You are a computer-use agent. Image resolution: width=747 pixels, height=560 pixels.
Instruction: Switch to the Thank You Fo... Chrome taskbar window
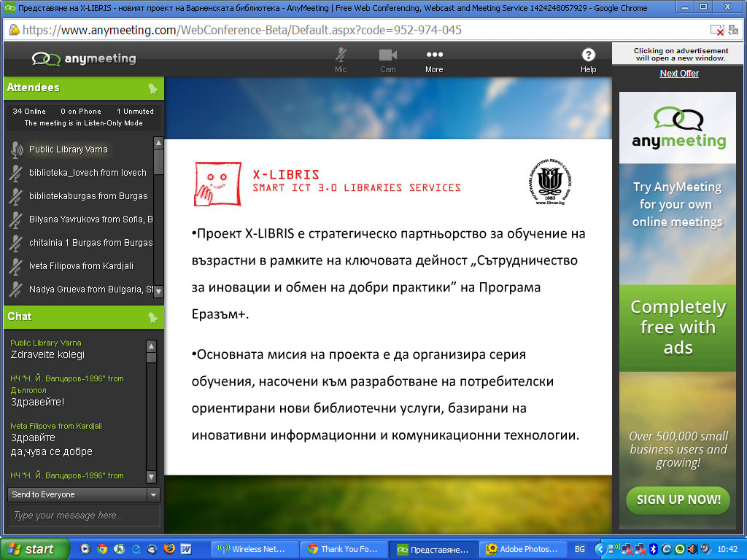point(344,549)
